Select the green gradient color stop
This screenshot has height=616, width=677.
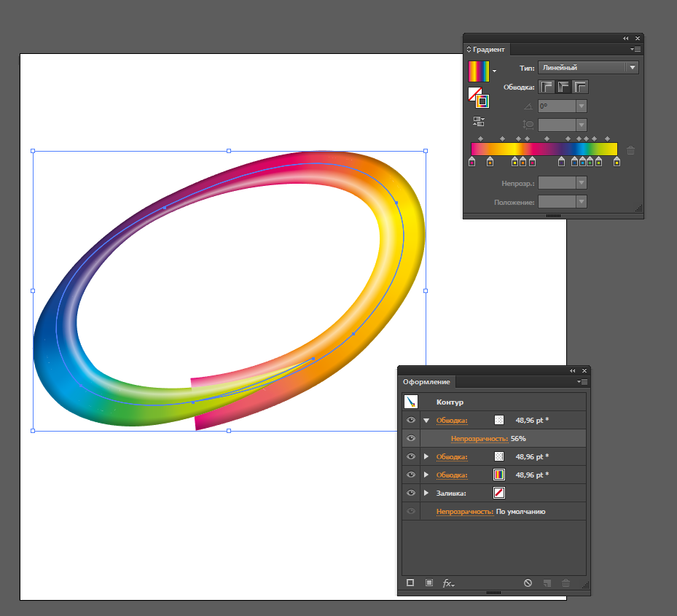590,162
